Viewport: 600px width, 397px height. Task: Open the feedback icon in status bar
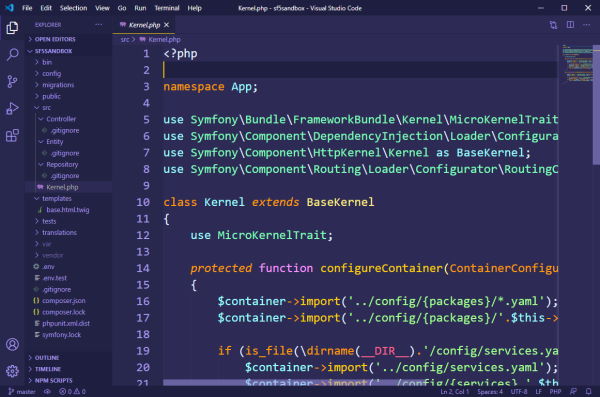pos(573,392)
